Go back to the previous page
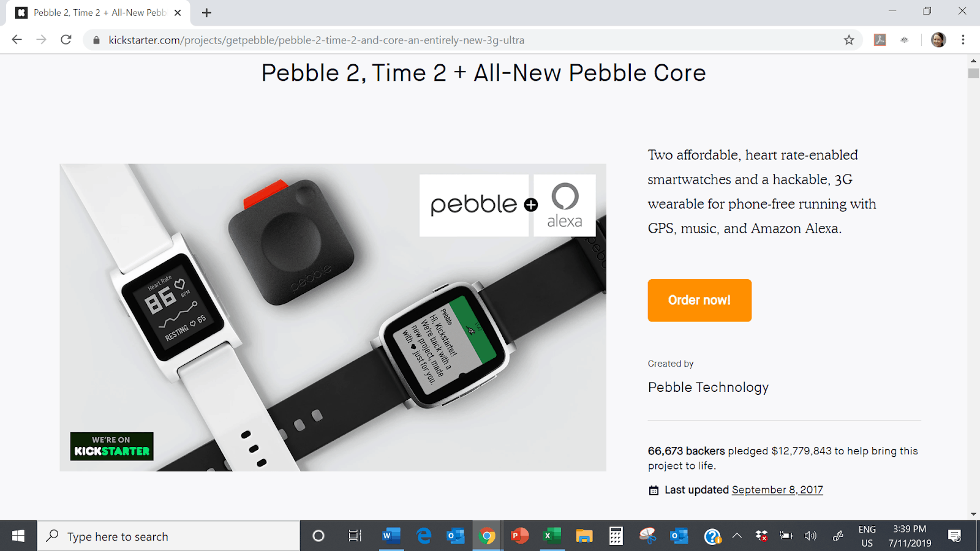 click(17, 40)
